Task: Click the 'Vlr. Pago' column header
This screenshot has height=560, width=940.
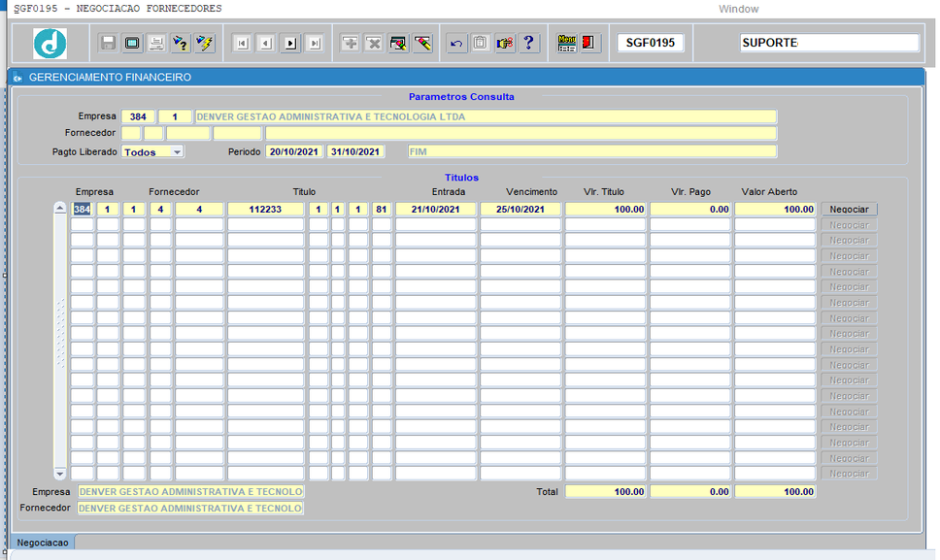Action: click(690, 192)
